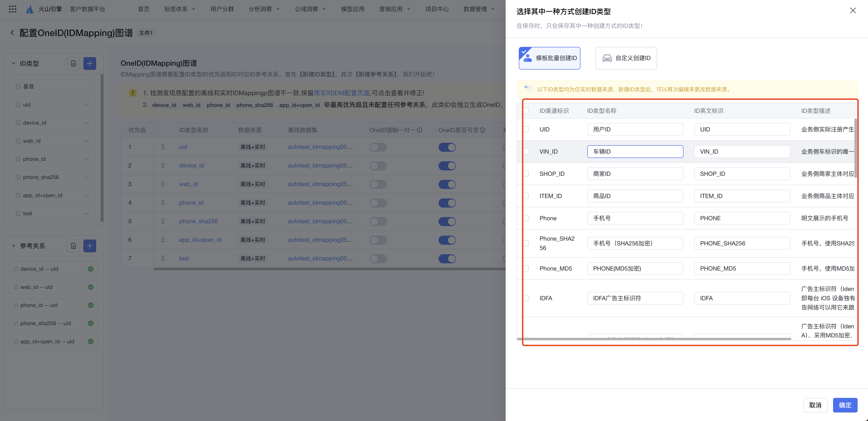Click the 车辆ID name input field

point(635,152)
